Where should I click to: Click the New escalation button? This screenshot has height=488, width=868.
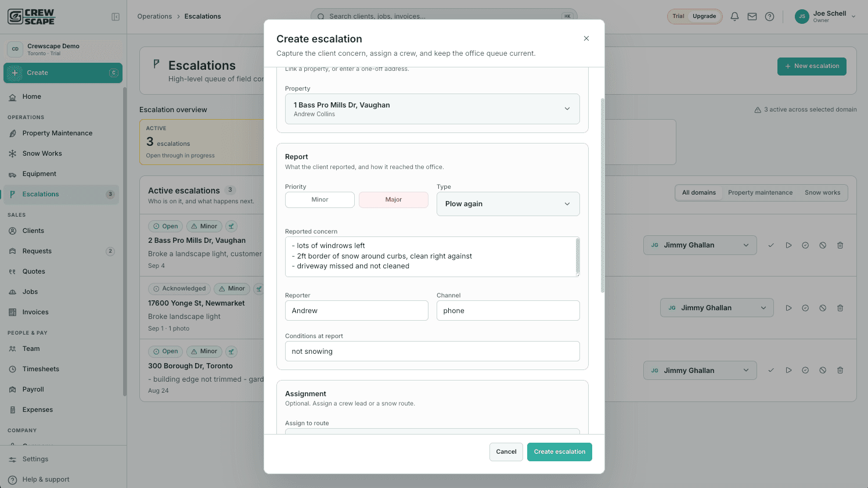(x=812, y=66)
